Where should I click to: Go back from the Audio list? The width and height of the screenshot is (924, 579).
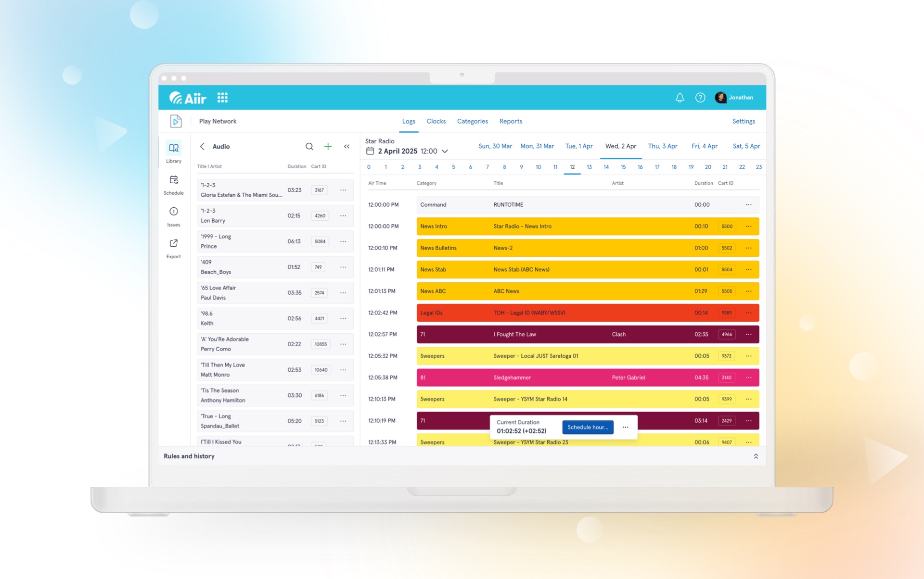(x=202, y=146)
